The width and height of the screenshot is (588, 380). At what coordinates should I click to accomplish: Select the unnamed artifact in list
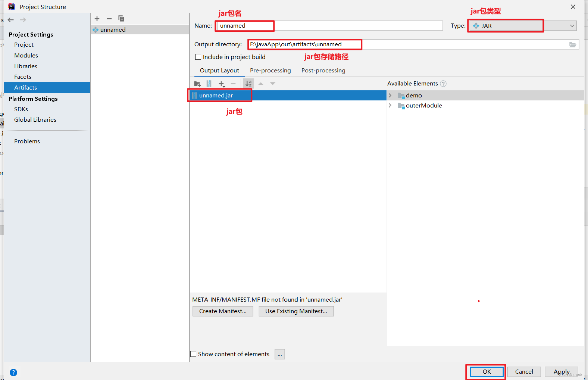click(140, 30)
